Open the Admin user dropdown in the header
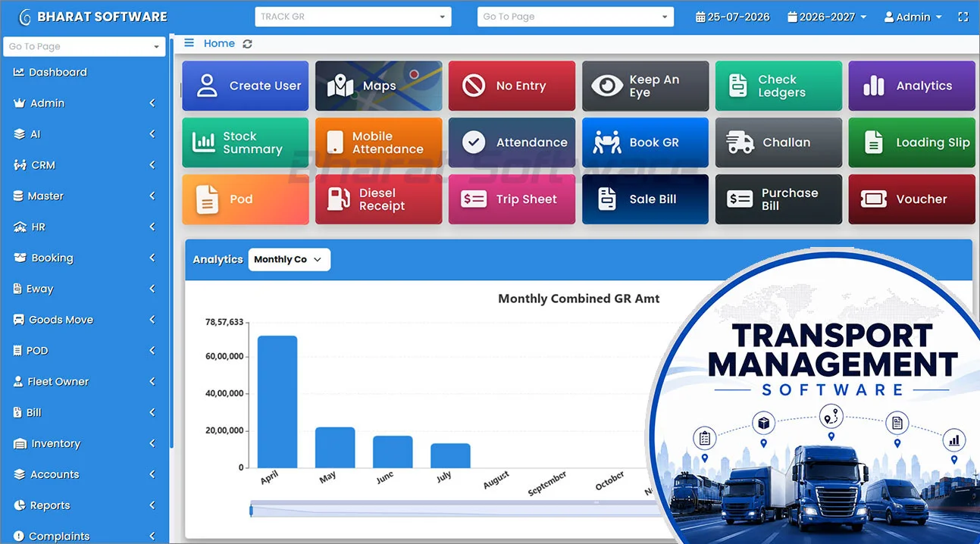Viewport: 980px width, 544px height. pyautogui.click(x=913, y=17)
